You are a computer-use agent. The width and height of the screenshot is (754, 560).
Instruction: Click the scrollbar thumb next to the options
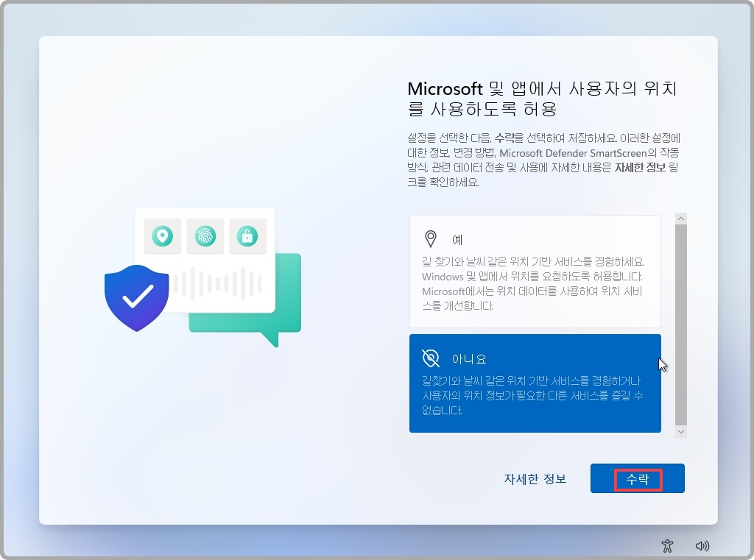click(x=680, y=324)
